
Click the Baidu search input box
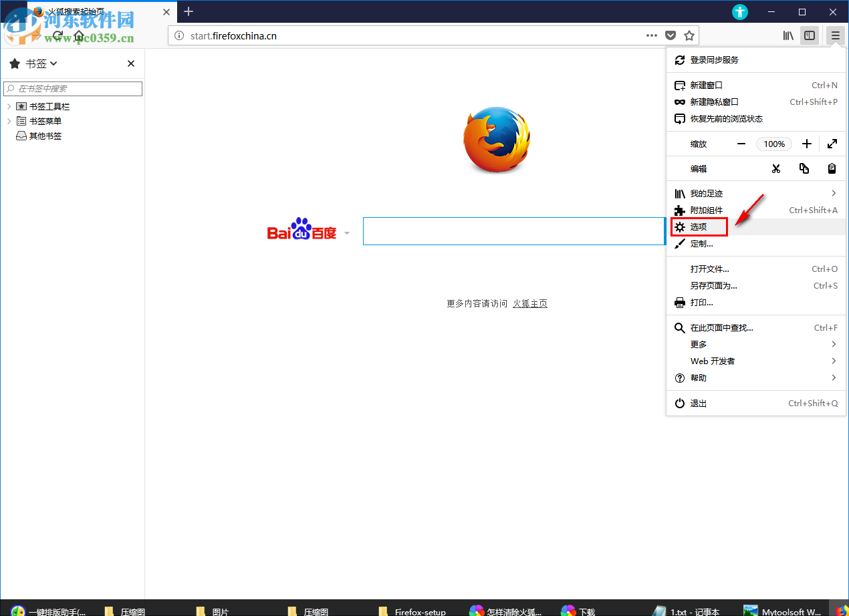point(513,231)
